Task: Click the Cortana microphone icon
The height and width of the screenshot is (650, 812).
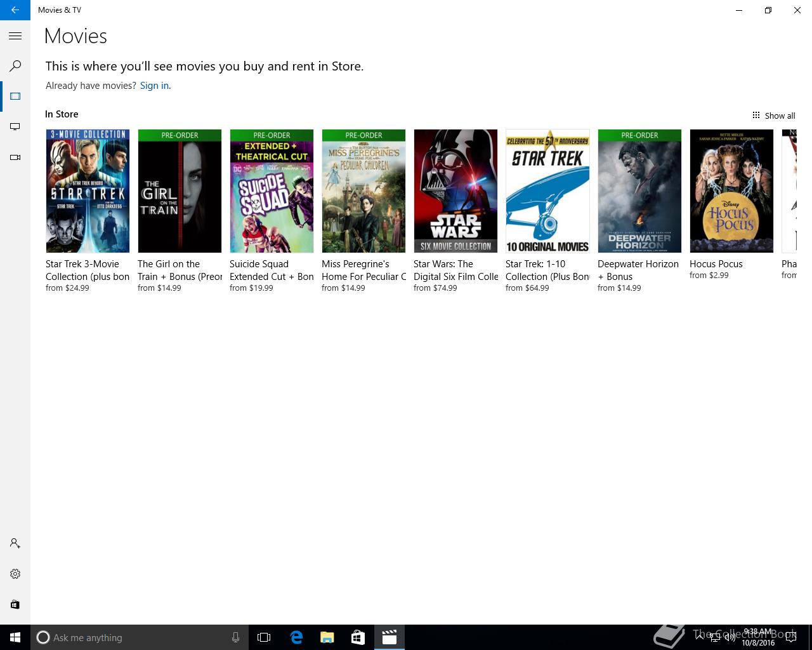Action: 235,637
